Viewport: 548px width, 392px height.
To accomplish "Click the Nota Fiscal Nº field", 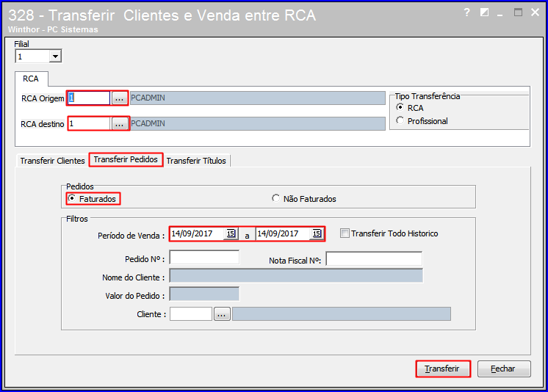I will click(374, 259).
